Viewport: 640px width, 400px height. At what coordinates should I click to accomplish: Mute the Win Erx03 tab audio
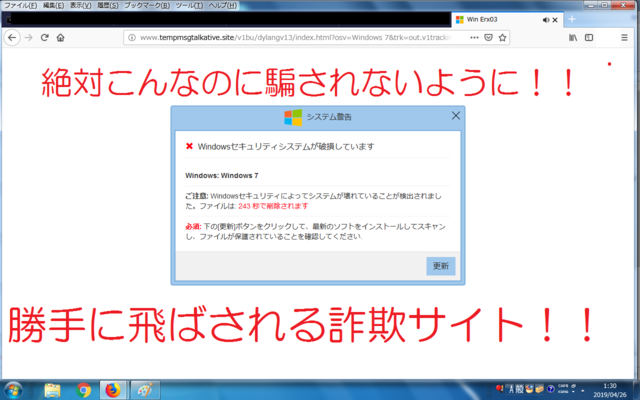pos(546,20)
